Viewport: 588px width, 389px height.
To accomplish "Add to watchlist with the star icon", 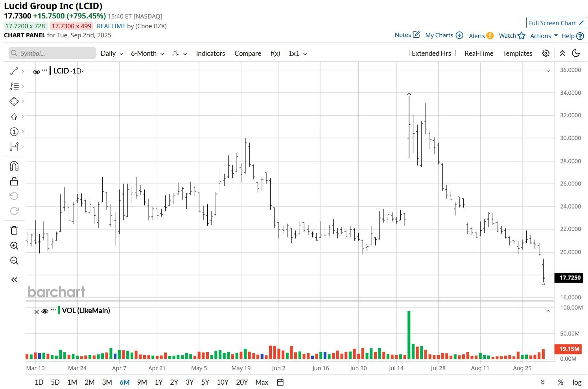I will click(x=522, y=36).
